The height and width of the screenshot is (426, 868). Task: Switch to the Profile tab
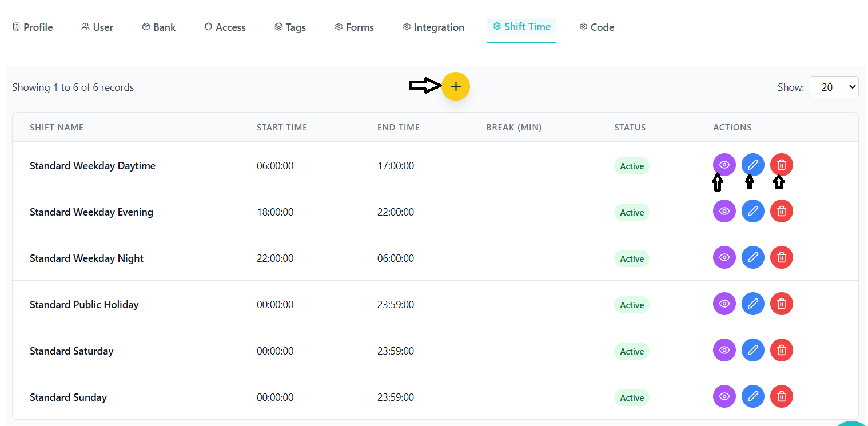[33, 27]
